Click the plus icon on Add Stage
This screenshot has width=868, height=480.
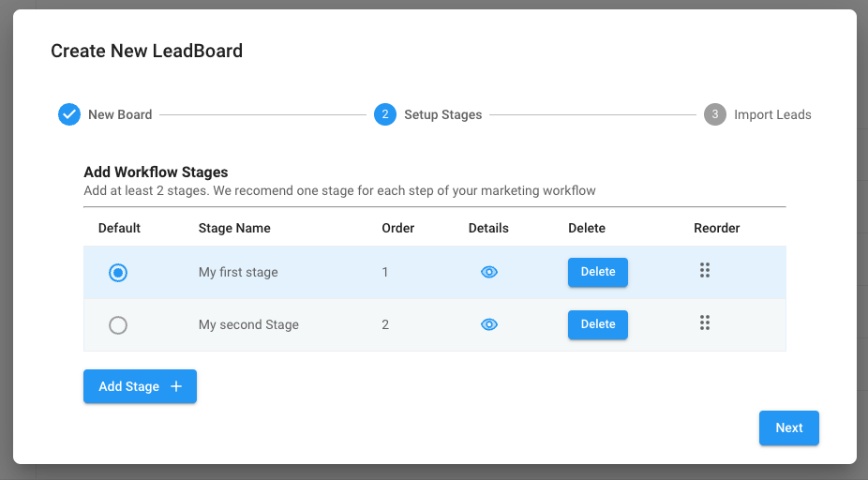point(176,386)
